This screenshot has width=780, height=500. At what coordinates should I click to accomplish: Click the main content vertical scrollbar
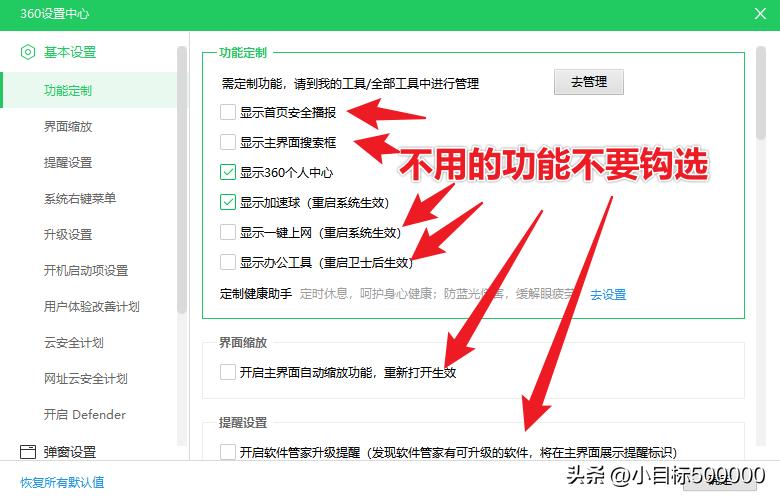[x=760, y=93]
